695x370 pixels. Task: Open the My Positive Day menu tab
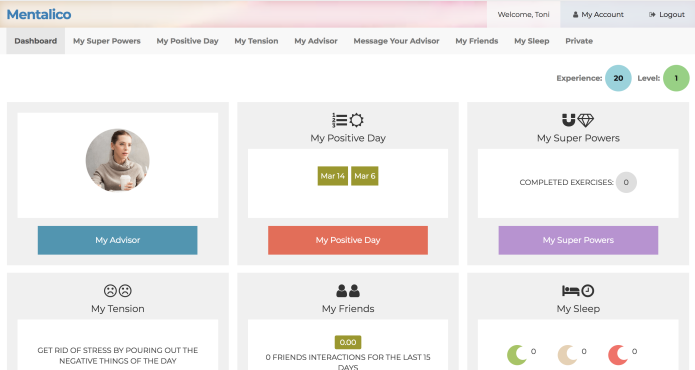187,41
